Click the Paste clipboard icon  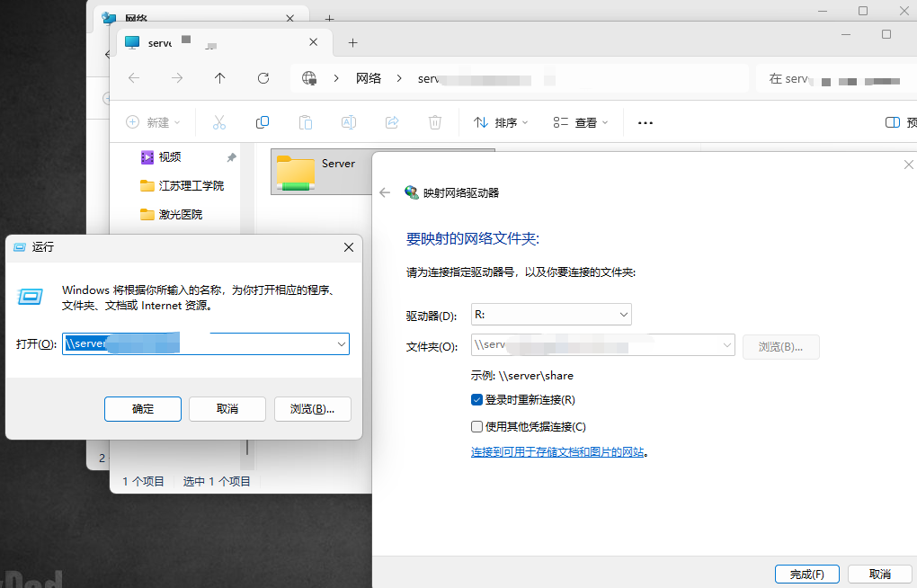306,122
